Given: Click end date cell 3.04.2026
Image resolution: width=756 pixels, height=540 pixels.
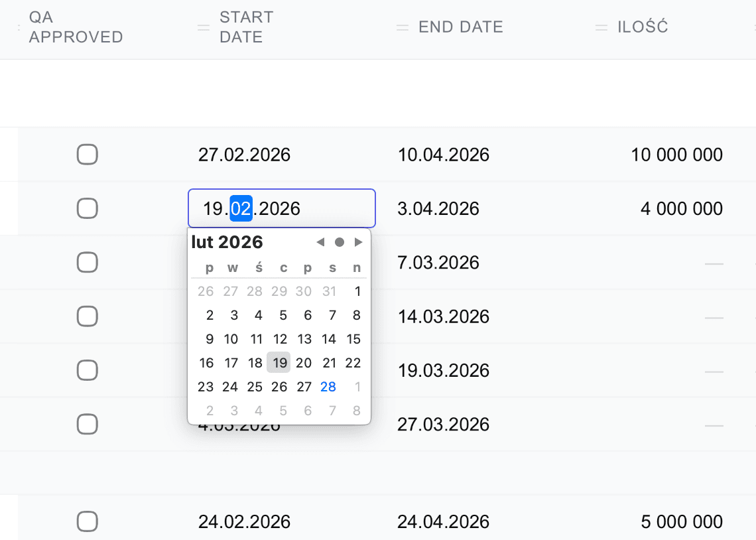Looking at the screenshot, I should [x=438, y=209].
